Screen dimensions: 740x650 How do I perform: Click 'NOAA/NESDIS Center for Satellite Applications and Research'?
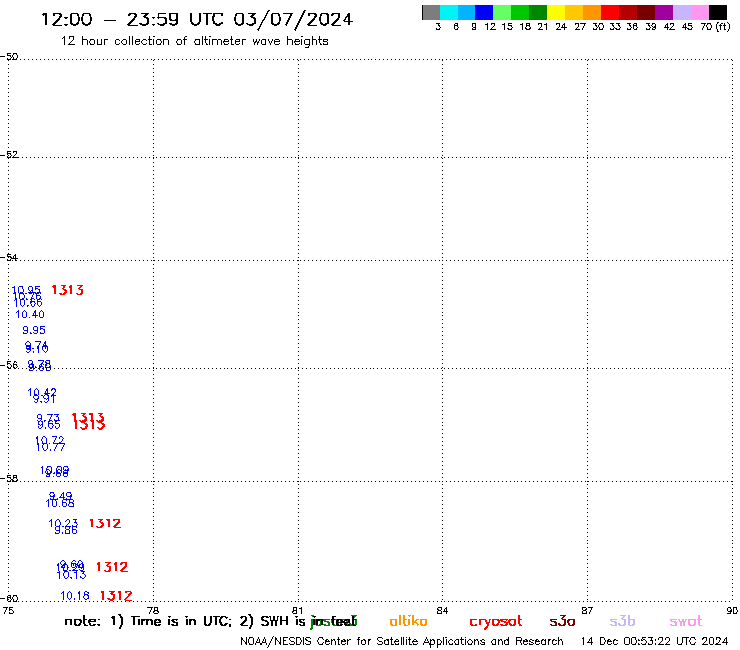click(x=402, y=641)
